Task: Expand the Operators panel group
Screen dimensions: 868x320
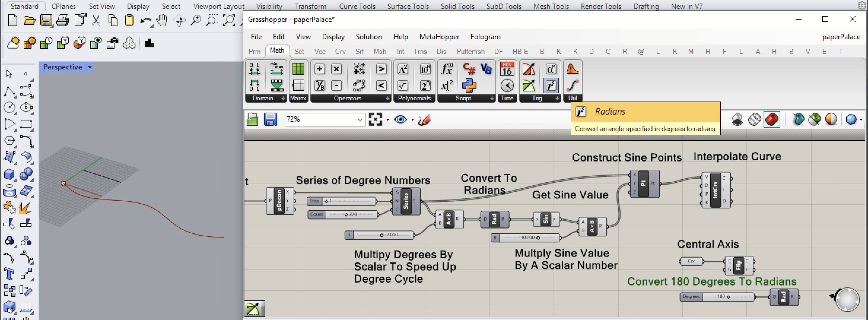Action: pos(387,99)
